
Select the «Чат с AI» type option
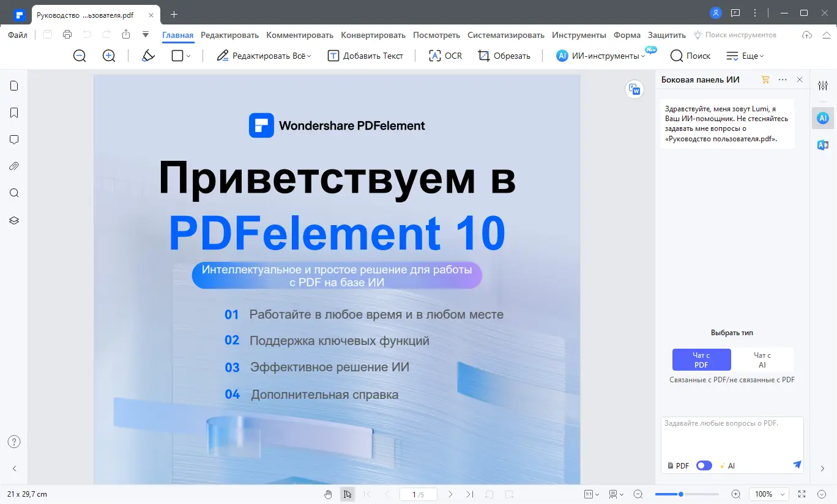pyautogui.click(x=763, y=360)
